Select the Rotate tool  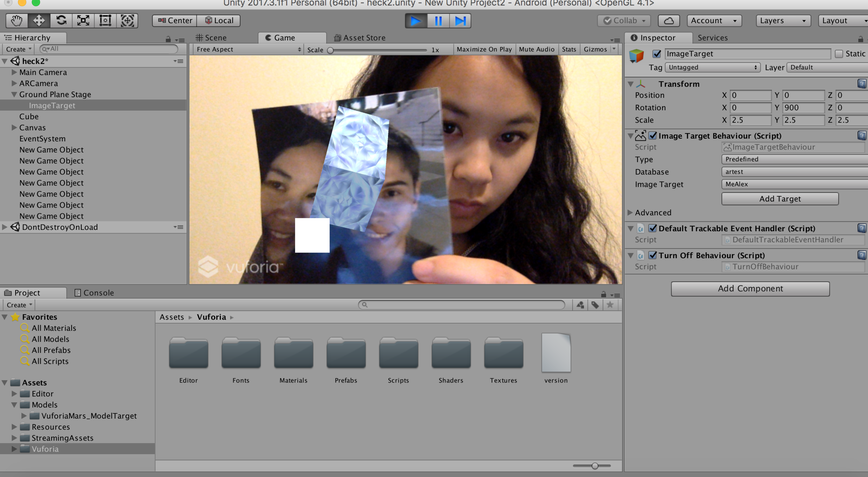[61, 20]
